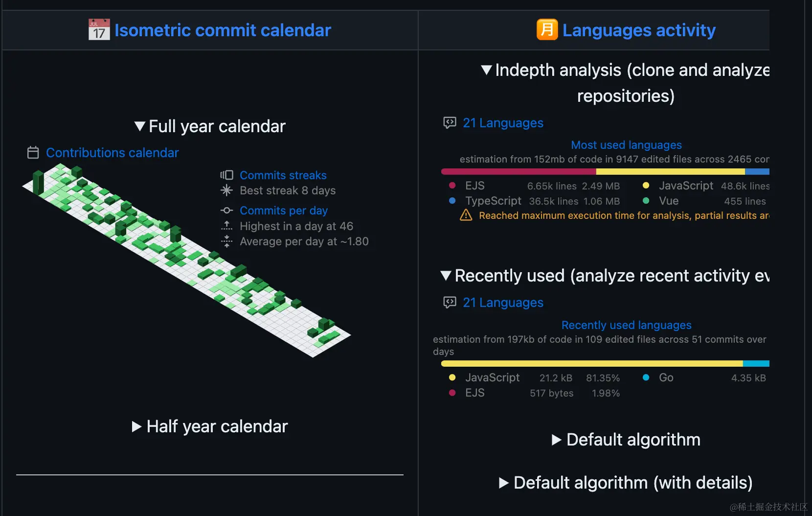The width and height of the screenshot is (812, 516).
Task: Expand the Half year calendar section
Action: (137, 427)
